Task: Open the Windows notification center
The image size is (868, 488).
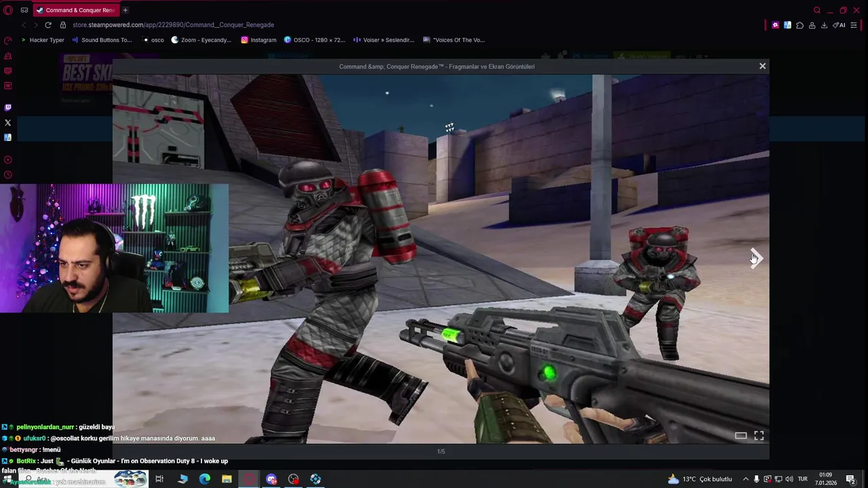Action: (x=850, y=479)
